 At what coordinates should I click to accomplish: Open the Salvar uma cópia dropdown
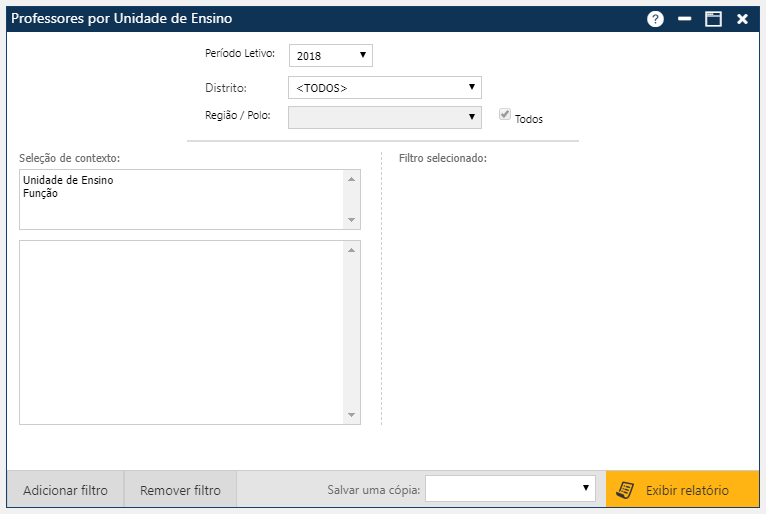tap(510, 488)
